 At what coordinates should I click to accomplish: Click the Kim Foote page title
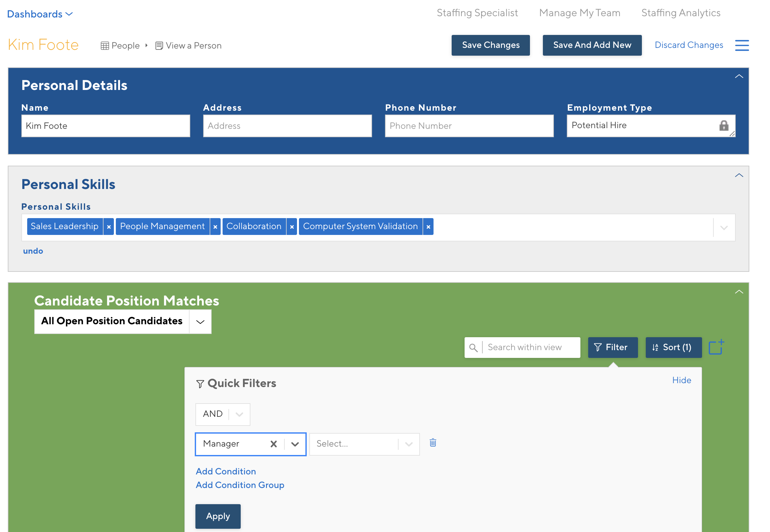pyautogui.click(x=43, y=45)
